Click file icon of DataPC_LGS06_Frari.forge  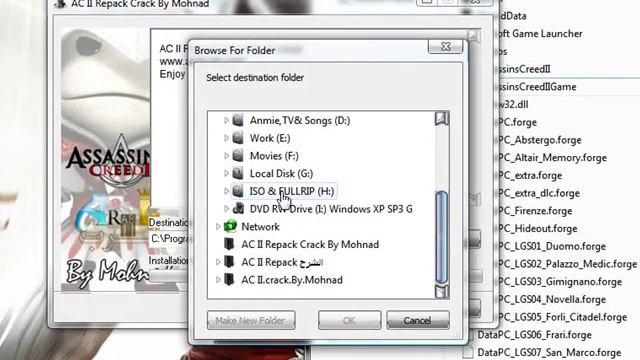coord(470,335)
